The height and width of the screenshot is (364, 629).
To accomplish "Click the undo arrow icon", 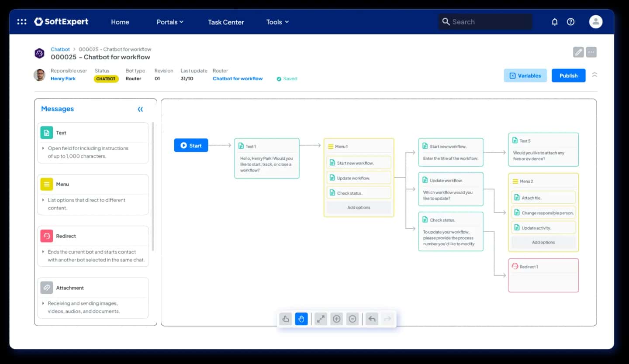I will (372, 319).
